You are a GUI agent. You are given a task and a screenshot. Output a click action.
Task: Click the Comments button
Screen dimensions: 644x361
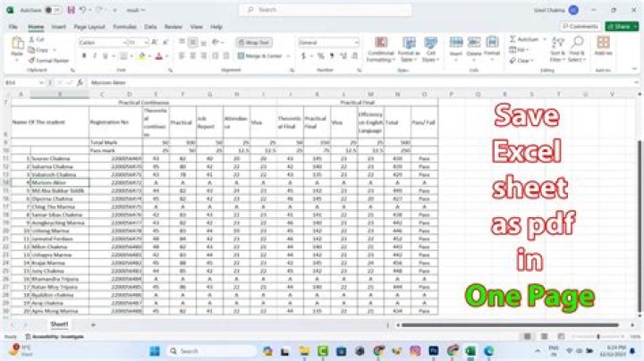(x=580, y=26)
